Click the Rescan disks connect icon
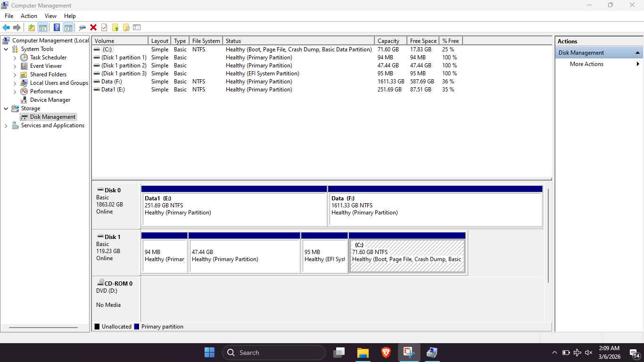Viewport: 644px width, 362px height. tap(83, 28)
